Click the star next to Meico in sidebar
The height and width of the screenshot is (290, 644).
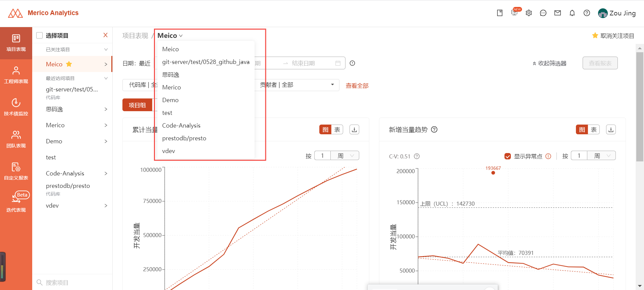point(69,64)
